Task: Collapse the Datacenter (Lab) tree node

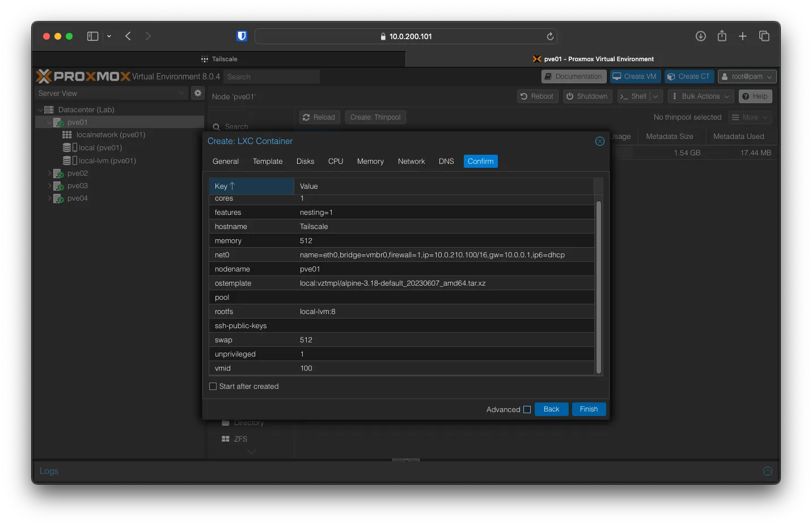Action: 40,110
